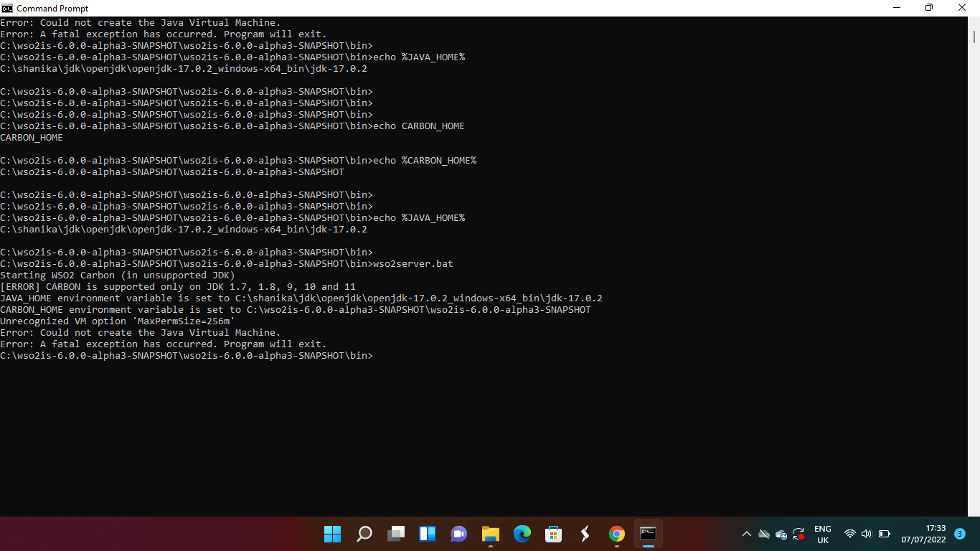The height and width of the screenshot is (551, 980).
Task: Click the 'echo CARBON_HOME' command without percent signs
Action: [x=419, y=126]
